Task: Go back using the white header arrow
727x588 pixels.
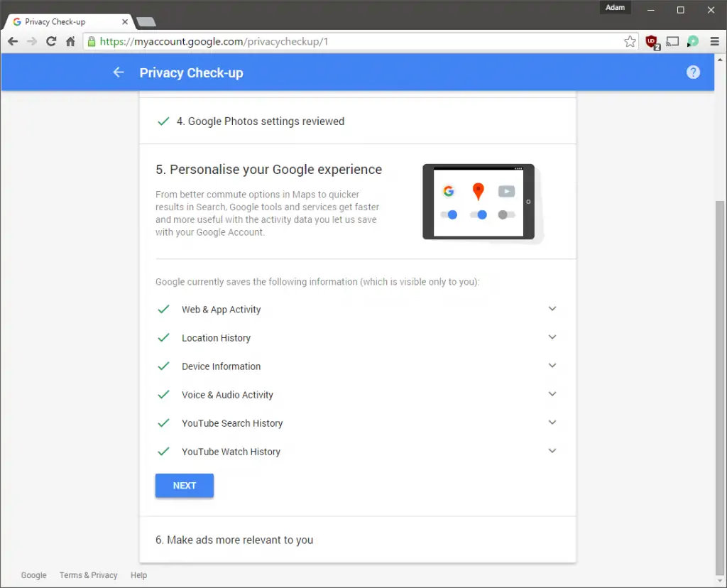Action: (119, 72)
